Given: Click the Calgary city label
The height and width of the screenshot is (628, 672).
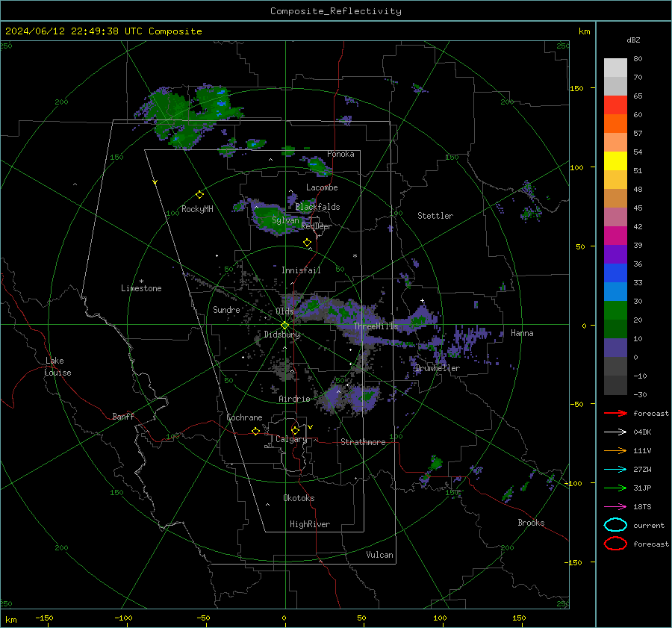Looking at the screenshot, I should pyautogui.click(x=291, y=439).
